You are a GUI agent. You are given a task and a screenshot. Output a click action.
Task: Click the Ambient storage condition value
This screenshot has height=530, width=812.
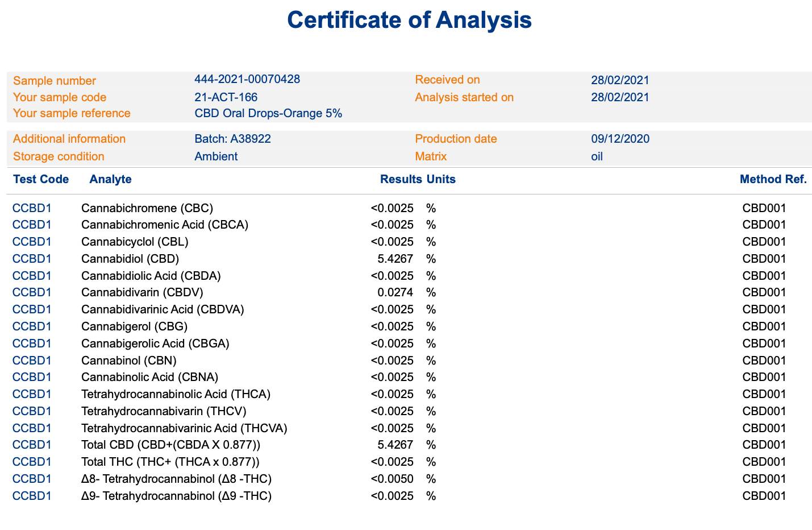(x=216, y=156)
